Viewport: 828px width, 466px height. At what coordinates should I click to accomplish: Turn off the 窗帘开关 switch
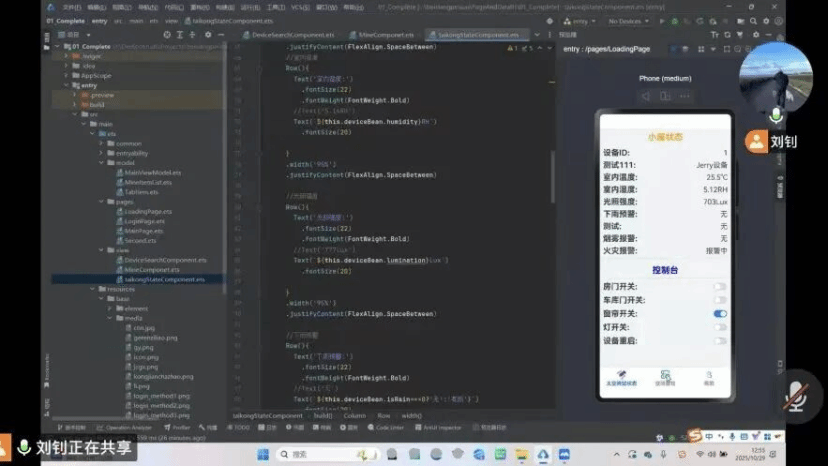(719, 314)
